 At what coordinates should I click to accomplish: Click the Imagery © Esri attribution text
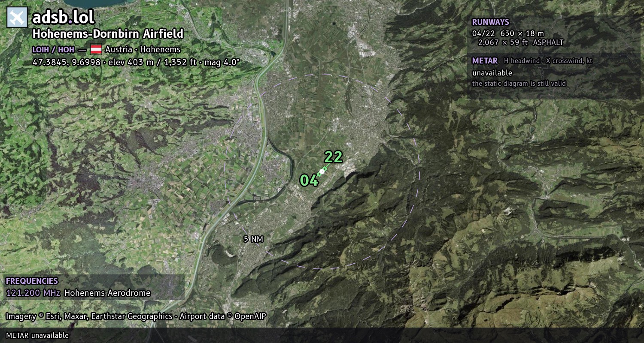pos(89,316)
